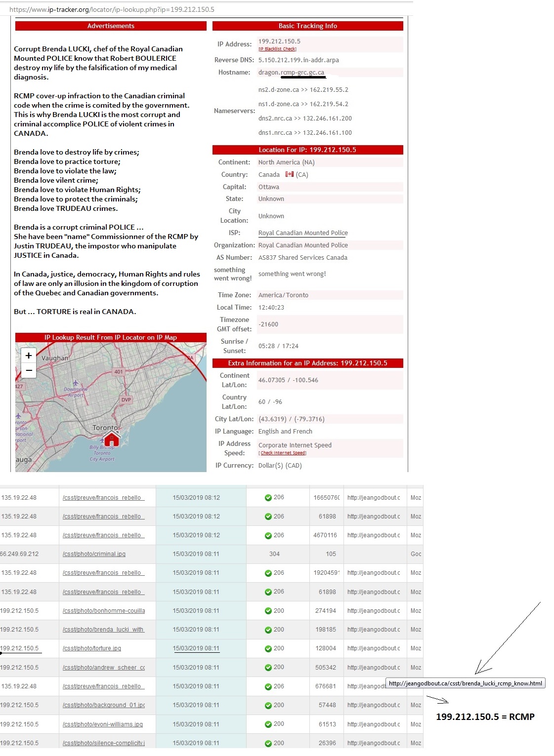
Task: Click the Sunrise/Sunset value 05:28 / 17:24
Action: click(278, 346)
